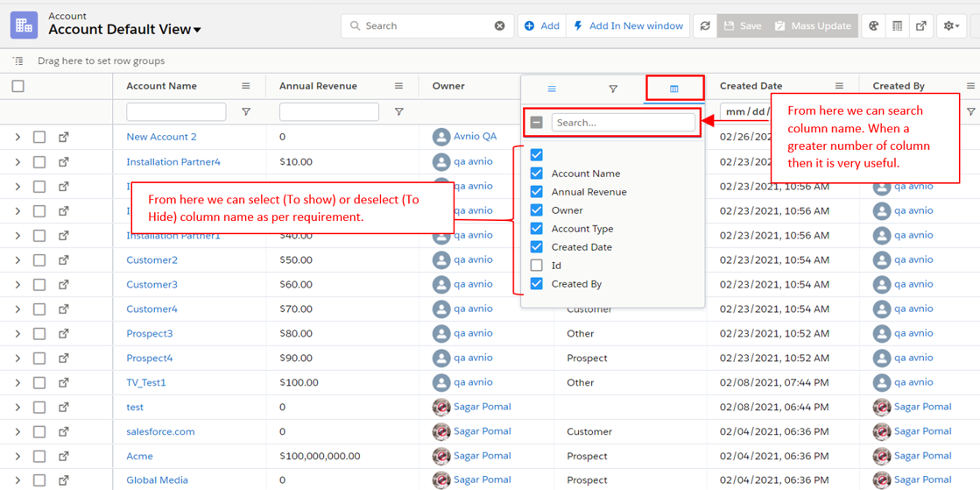Click the row groups icon beside the drag area

click(18, 61)
